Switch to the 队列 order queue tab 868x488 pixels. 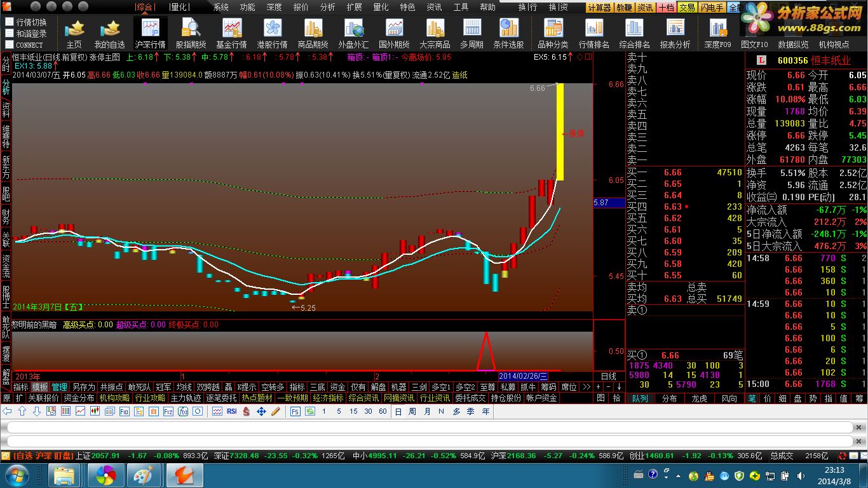[x=640, y=398]
